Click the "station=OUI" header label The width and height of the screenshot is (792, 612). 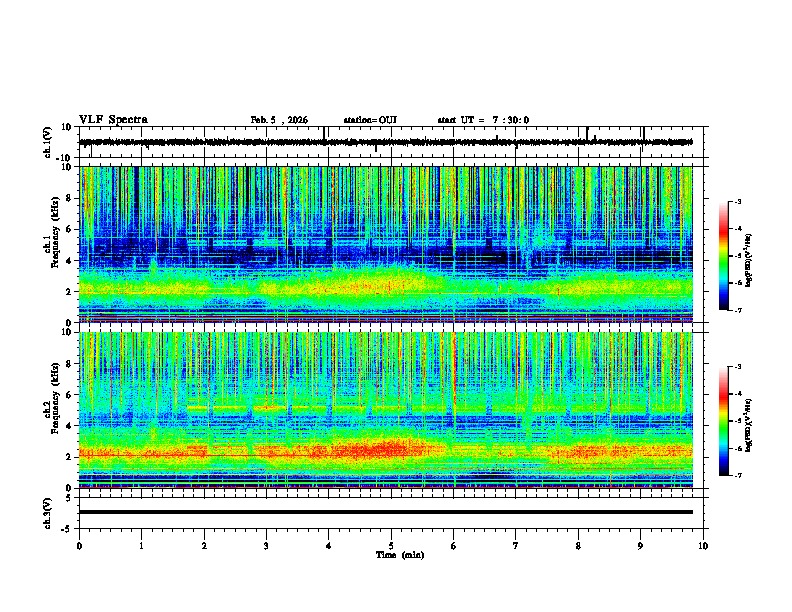(x=370, y=120)
